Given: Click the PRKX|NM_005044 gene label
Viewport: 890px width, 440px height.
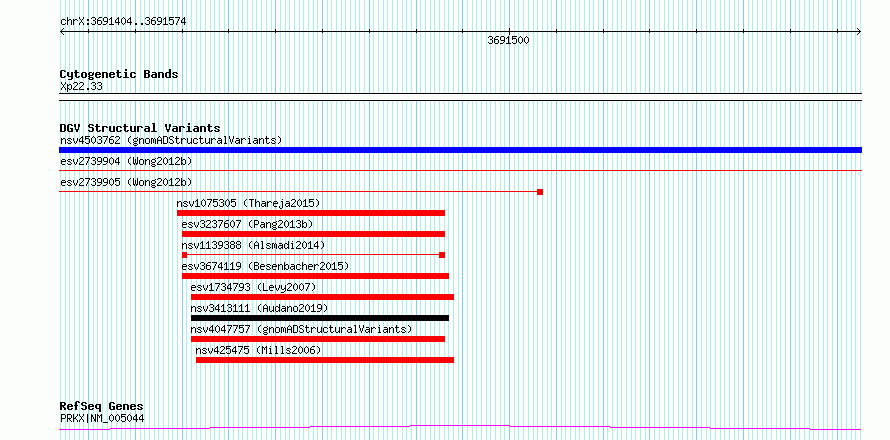Looking at the screenshot, I should tap(102, 418).
